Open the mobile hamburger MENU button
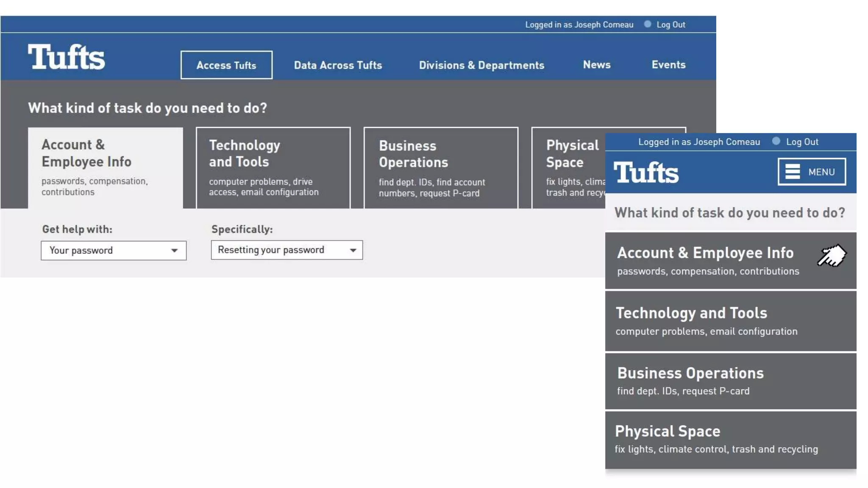868x488 pixels. click(x=811, y=172)
